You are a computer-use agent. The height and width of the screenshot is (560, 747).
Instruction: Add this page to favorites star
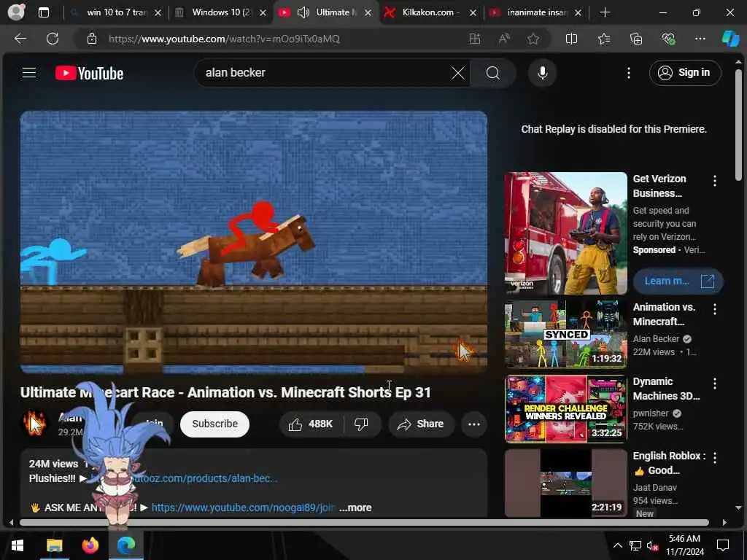(x=533, y=39)
